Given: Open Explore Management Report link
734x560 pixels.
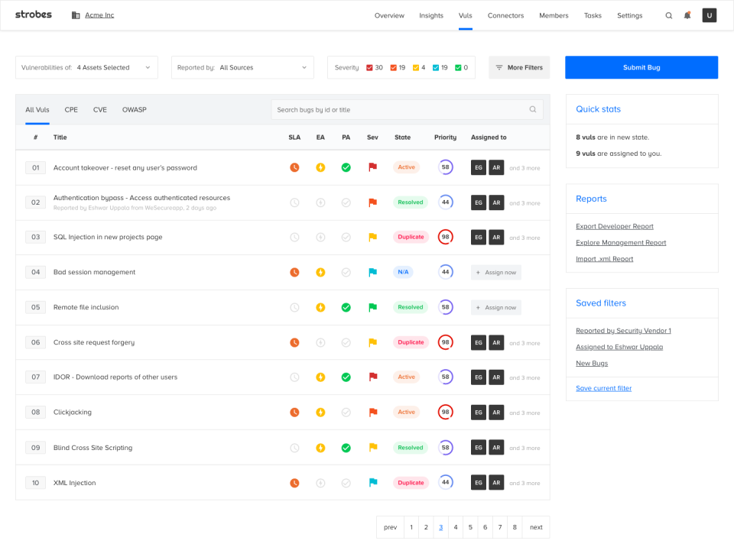Looking at the screenshot, I should coord(621,242).
